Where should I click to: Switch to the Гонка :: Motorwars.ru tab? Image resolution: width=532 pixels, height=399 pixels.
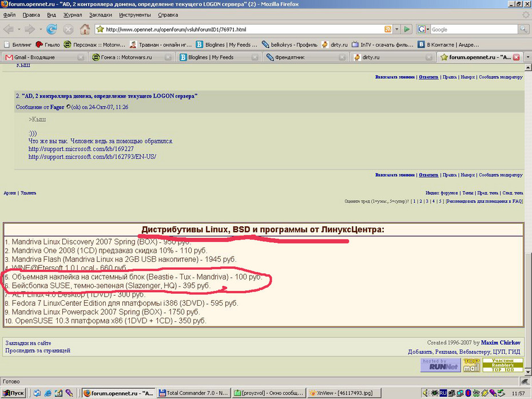[131, 57]
